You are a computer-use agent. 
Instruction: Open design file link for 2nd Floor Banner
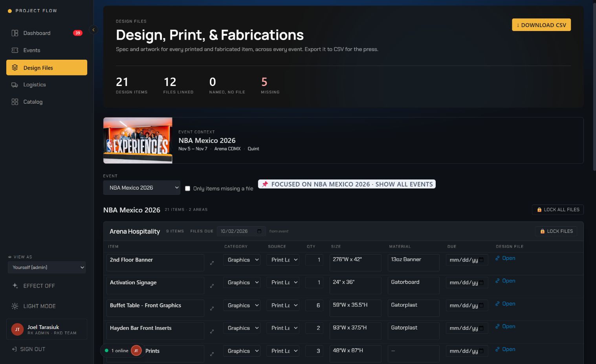coord(505,258)
